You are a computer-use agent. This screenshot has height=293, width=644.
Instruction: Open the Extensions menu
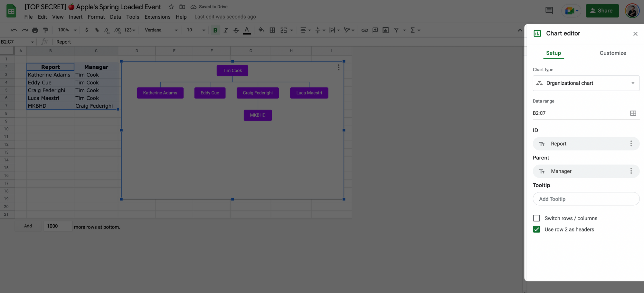157,17
